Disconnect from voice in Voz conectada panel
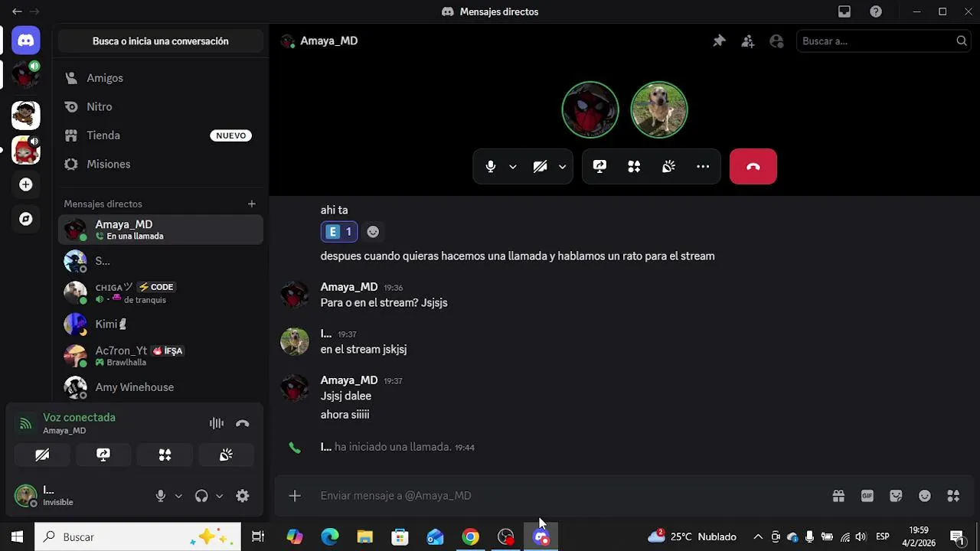The image size is (980, 551). point(243,423)
